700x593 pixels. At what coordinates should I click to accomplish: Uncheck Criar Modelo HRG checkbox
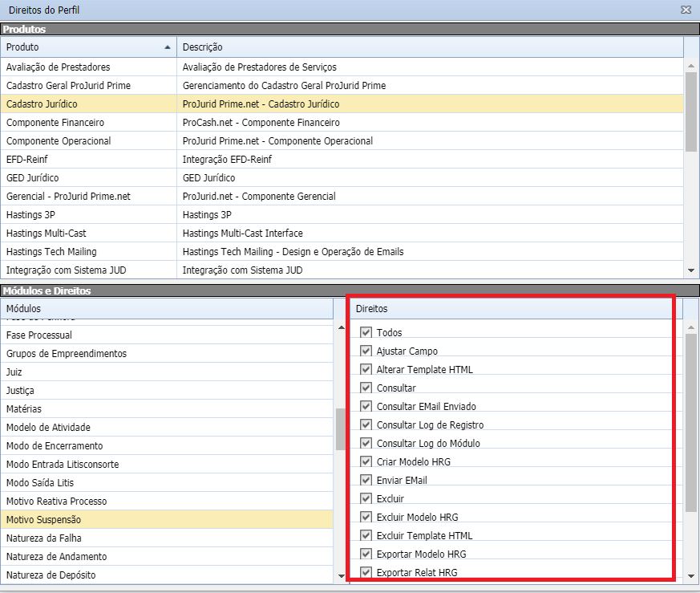pyautogui.click(x=366, y=461)
